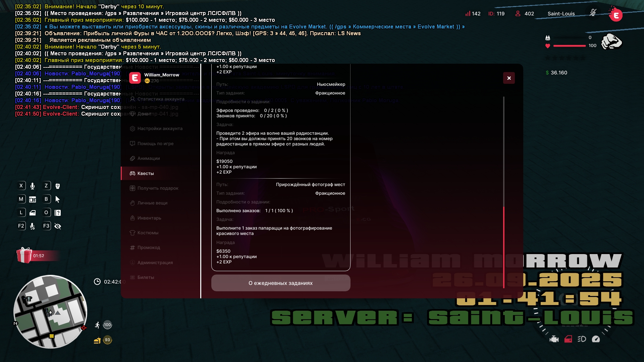Open Помощь по игре chat icon

pos(132,143)
